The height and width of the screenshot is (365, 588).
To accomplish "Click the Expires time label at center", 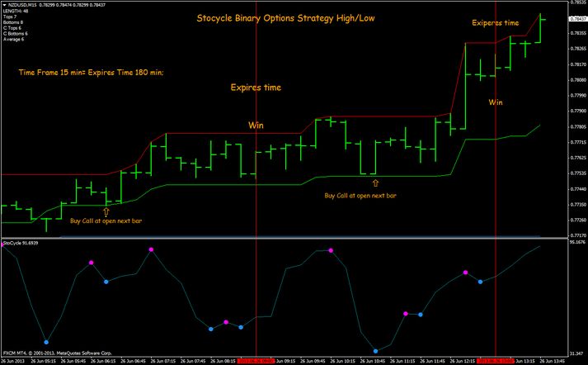I will [256, 88].
